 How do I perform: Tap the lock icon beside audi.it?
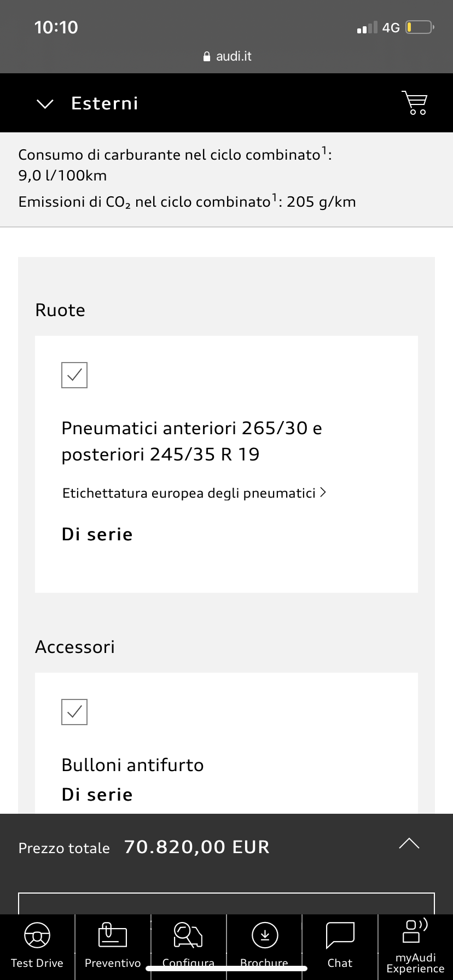click(x=207, y=56)
